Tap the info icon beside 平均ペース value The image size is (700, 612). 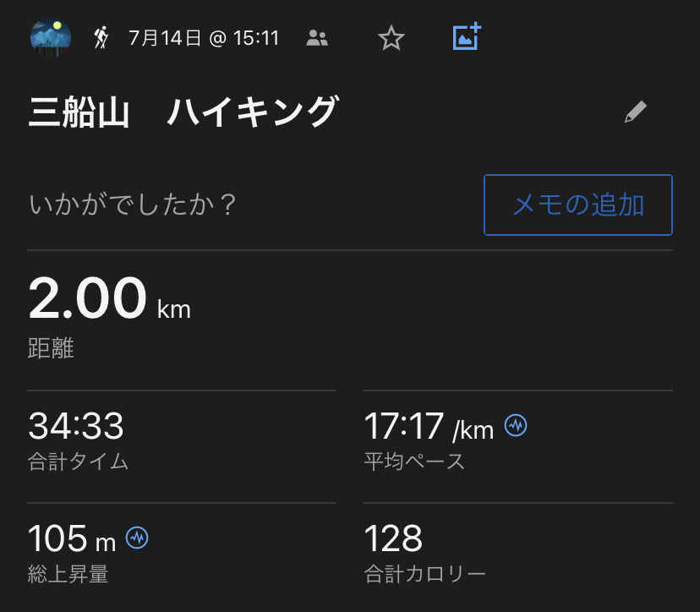[x=516, y=426]
